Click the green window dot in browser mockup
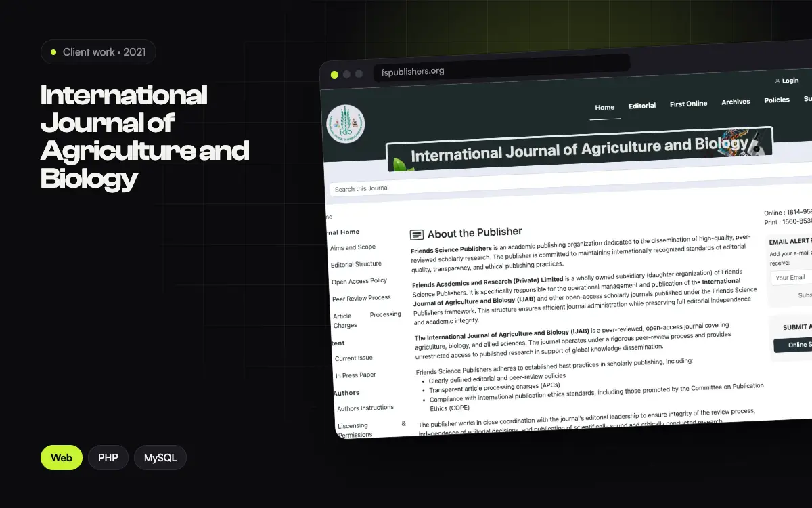 [334, 75]
